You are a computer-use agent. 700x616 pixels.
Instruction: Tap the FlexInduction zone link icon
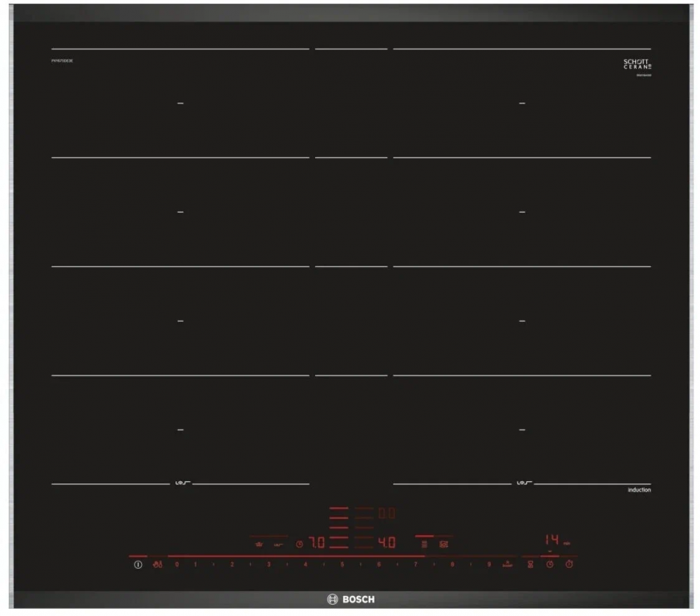tap(277, 544)
